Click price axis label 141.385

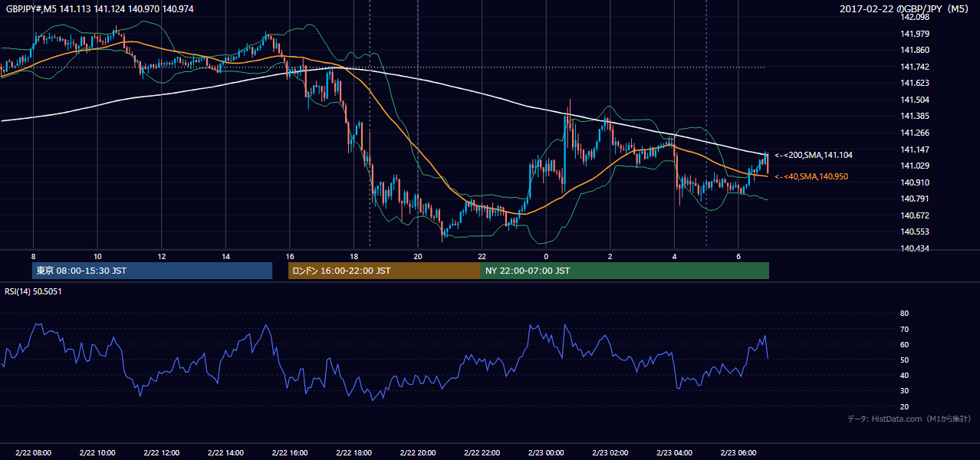coord(916,116)
